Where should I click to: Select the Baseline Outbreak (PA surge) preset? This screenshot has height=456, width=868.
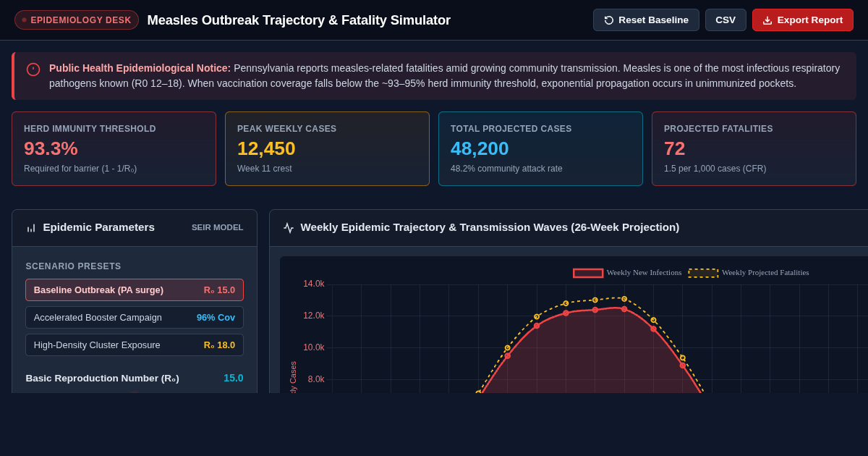tap(135, 290)
